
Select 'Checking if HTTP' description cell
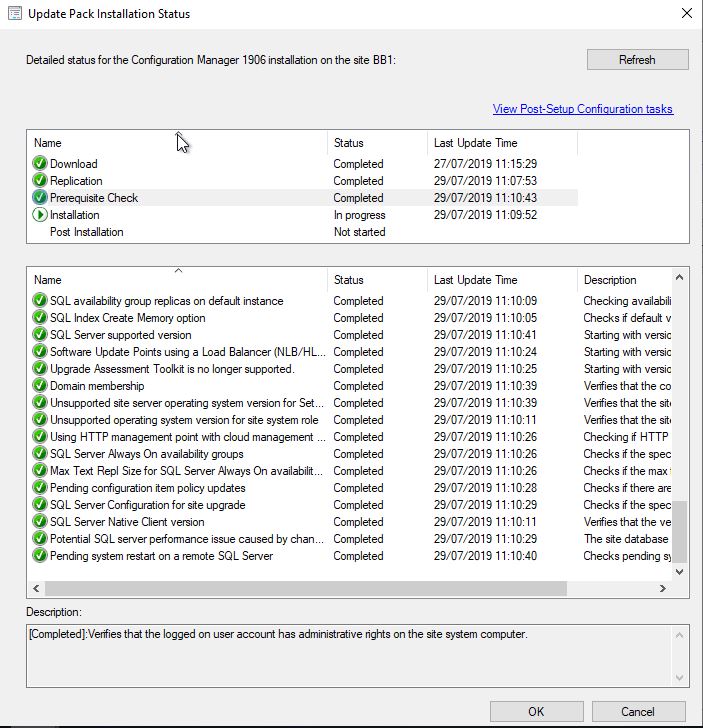[626, 437]
